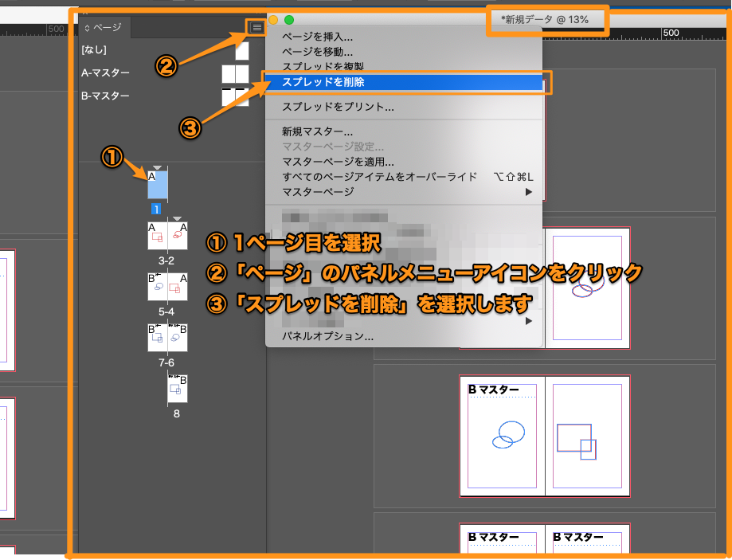This screenshot has height=560, width=732.
Task: Click the triangle above spread 7-6
Action: click(177, 322)
